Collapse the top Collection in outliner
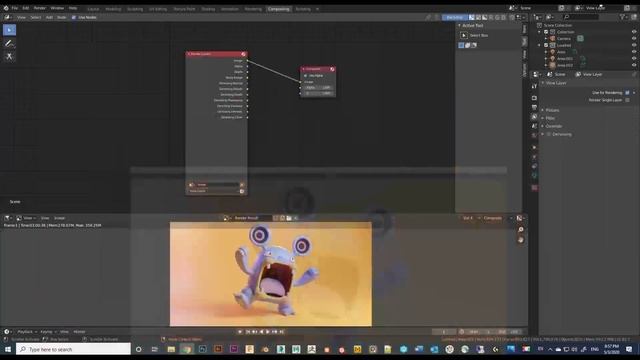640x360 pixels. coord(540,32)
